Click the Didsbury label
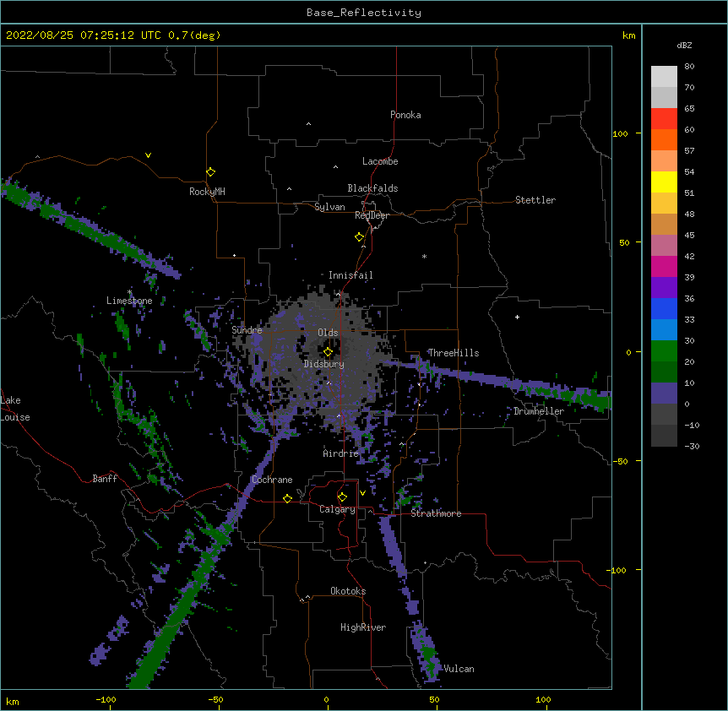This screenshot has height=711, width=728. tap(323, 364)
